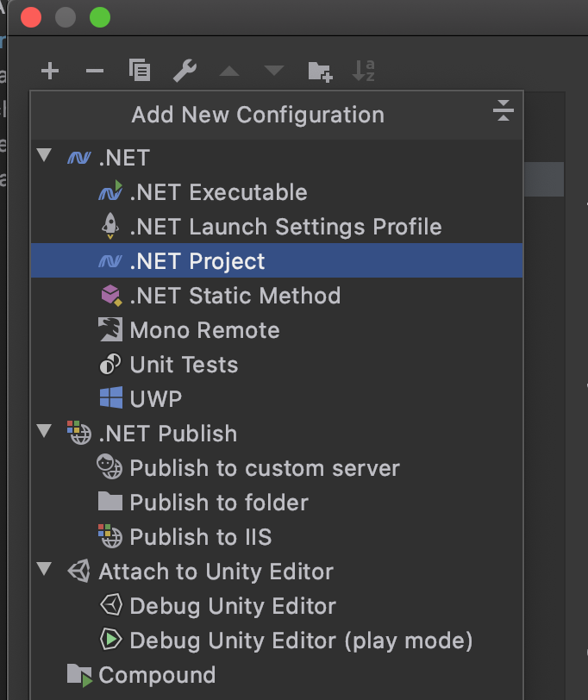The height and width of the screenshot is (700, 588).
Task: Click the Publish to custom server icon
Action: (x=109, y=467)
